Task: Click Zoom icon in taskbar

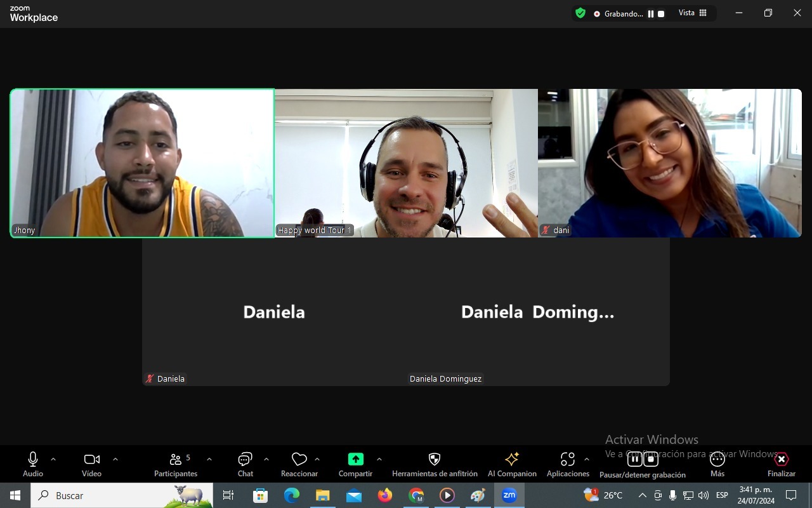Action: (509, 495)
